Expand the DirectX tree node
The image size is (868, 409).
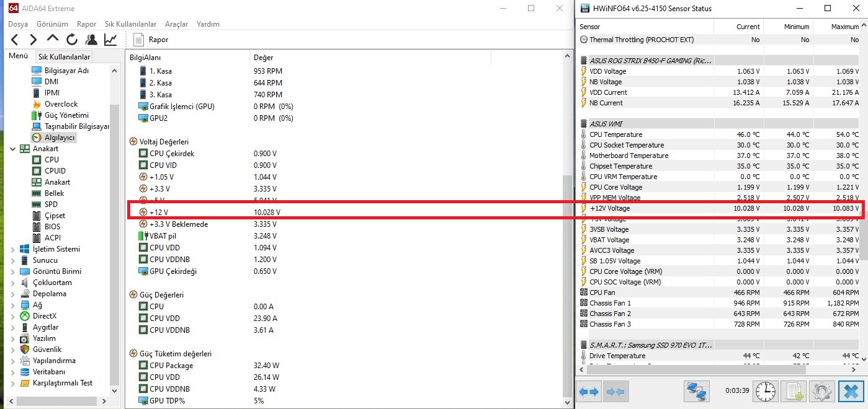tap(13, 316)
